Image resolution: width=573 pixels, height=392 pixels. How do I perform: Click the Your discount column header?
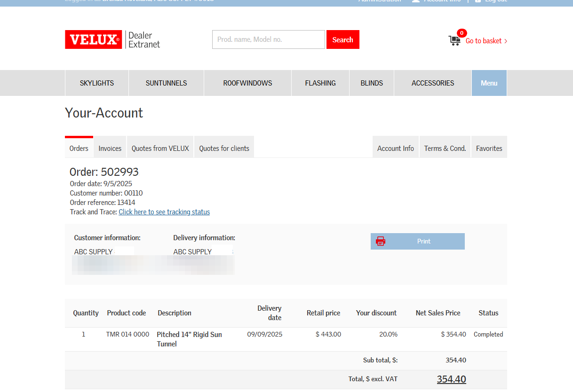pyautogui.click(x=376, y=313)
